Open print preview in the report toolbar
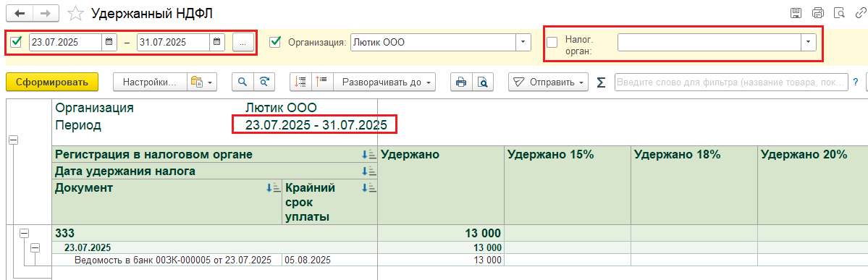The image size is (868, 280). point(482,82)
